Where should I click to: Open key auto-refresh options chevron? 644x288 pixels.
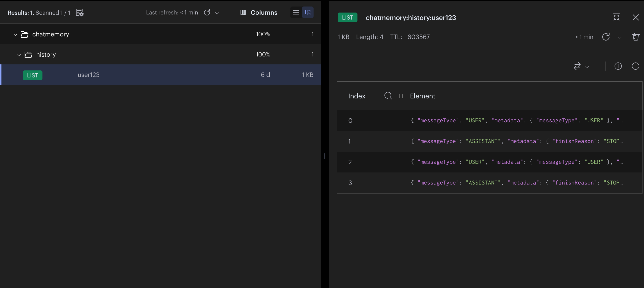click(x=620, y=37)
